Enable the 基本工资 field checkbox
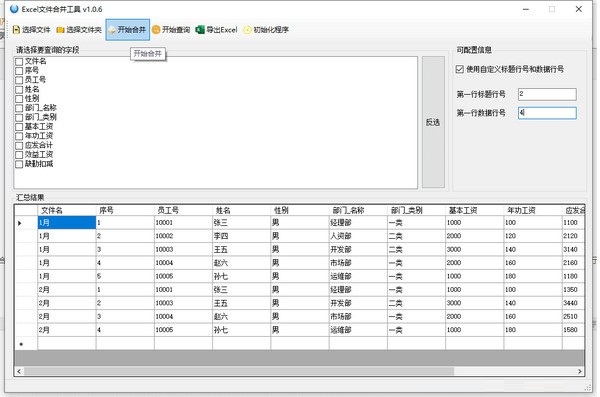This screenshot has width=600, height=397. coord(19,127)
